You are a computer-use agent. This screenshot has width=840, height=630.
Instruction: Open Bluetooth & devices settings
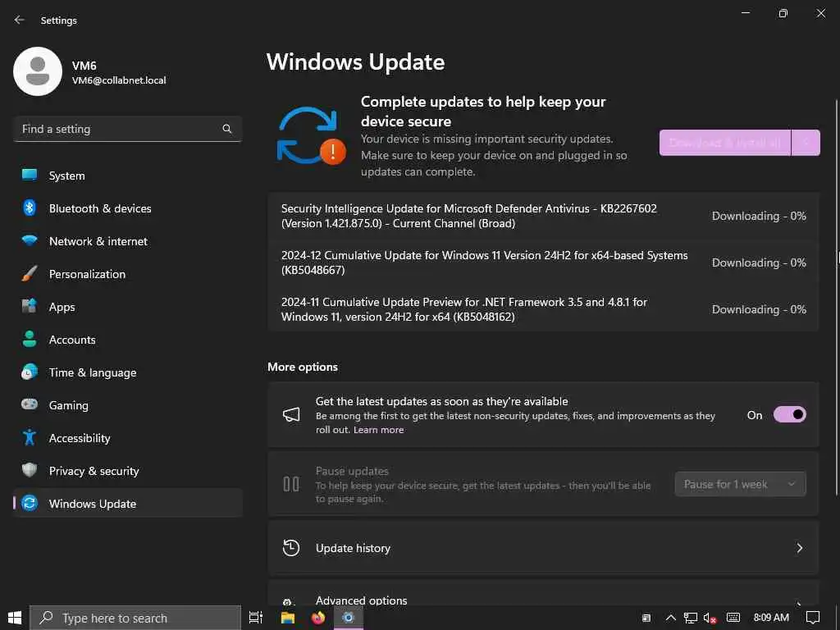(x=128, y=208)
